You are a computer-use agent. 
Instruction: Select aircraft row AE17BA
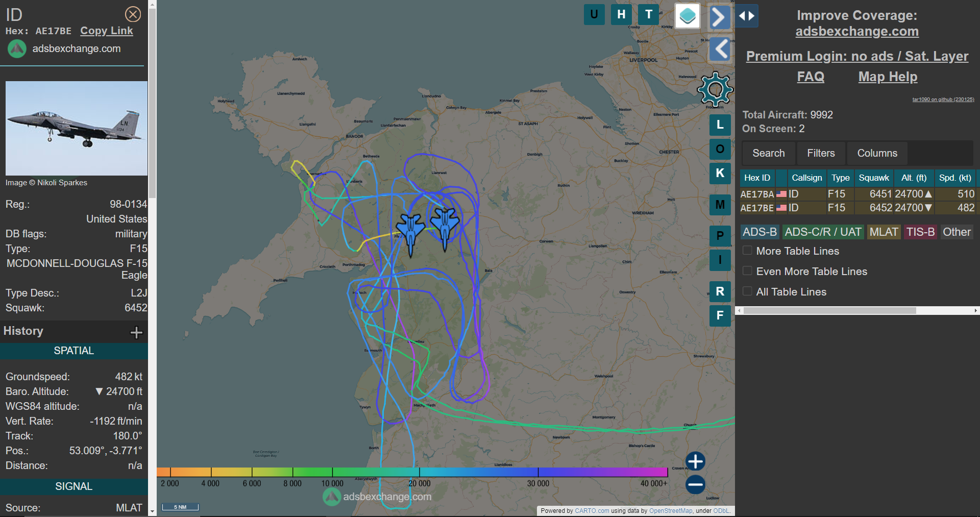tap(857, 194)
